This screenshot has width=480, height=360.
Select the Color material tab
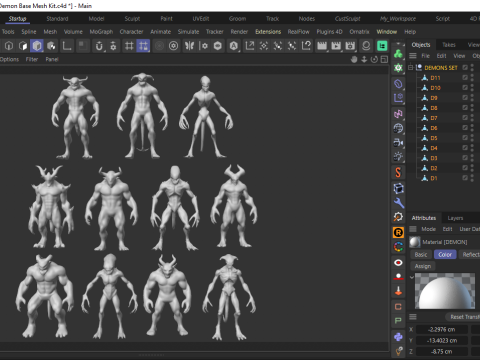(x=445, y=255)
